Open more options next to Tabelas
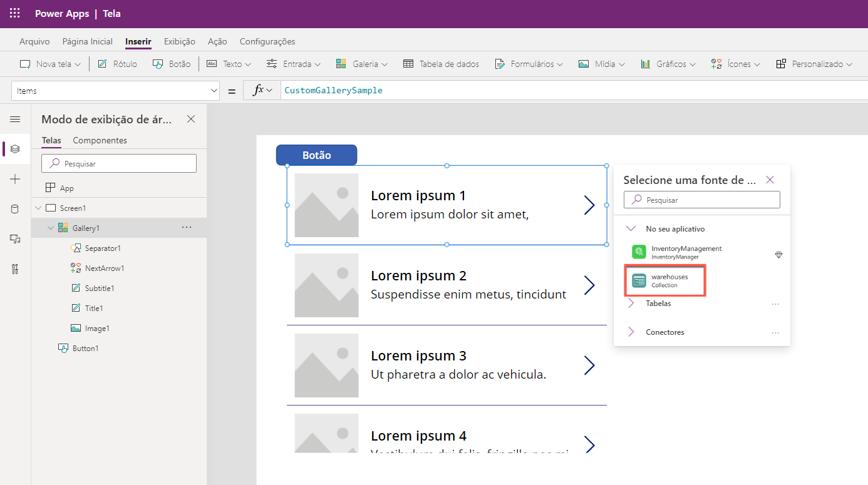The image size is (868, 485). tap(776, 304)
